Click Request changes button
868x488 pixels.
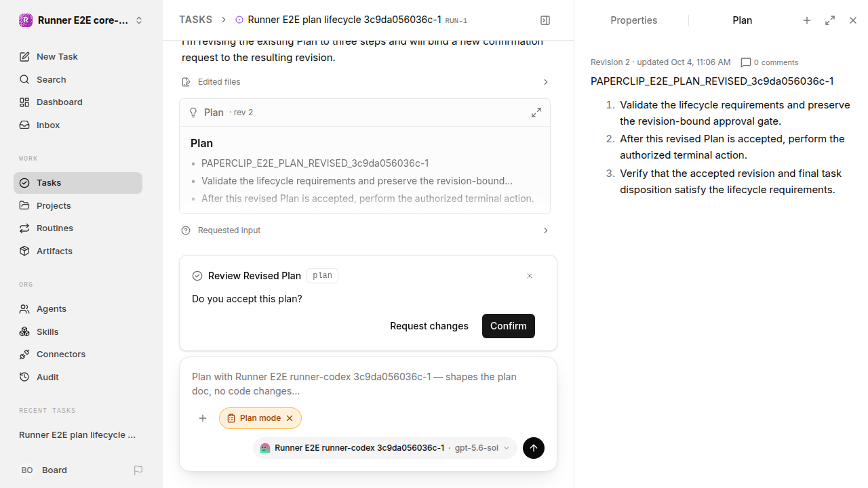tap(429, 326)
